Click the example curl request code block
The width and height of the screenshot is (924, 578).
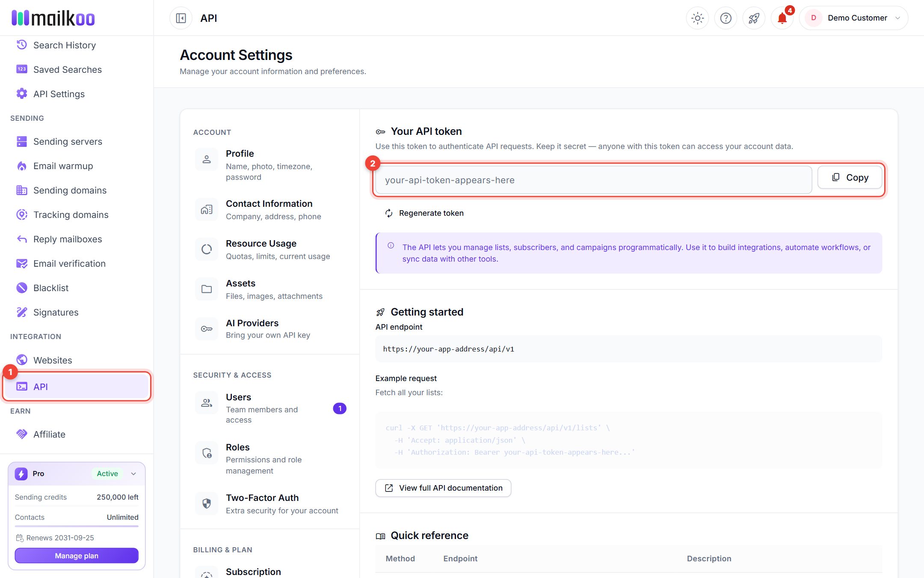point(628,440)
